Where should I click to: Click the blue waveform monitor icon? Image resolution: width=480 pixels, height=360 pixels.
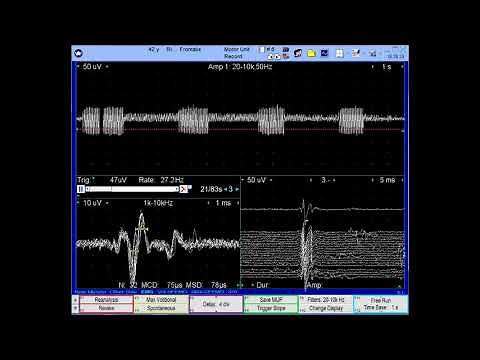click(324, 53)
